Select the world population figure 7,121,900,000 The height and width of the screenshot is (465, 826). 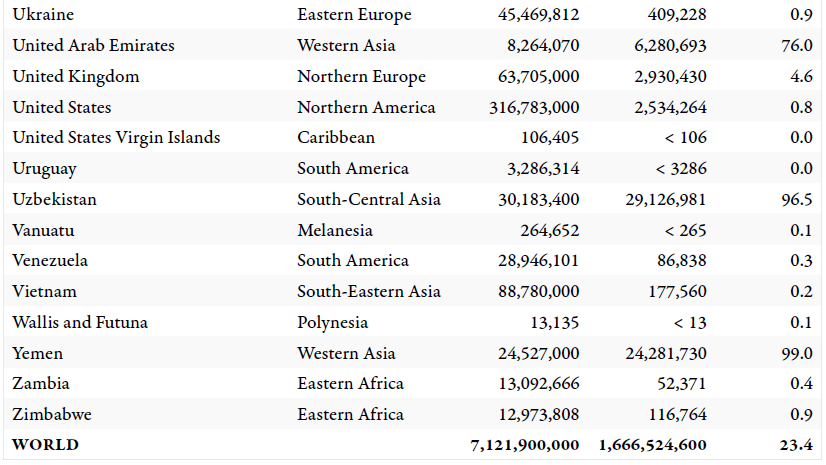click(525, 446)
